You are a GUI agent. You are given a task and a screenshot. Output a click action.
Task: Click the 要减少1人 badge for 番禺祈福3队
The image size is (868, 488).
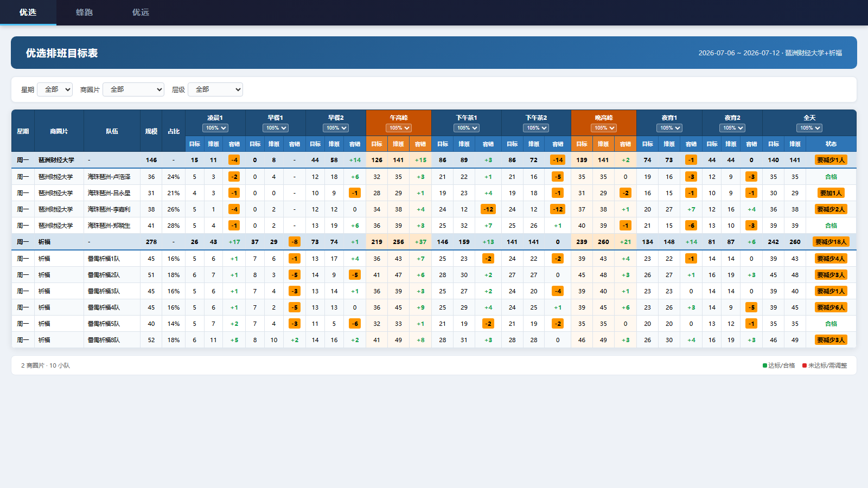click(x=831, y=291)
